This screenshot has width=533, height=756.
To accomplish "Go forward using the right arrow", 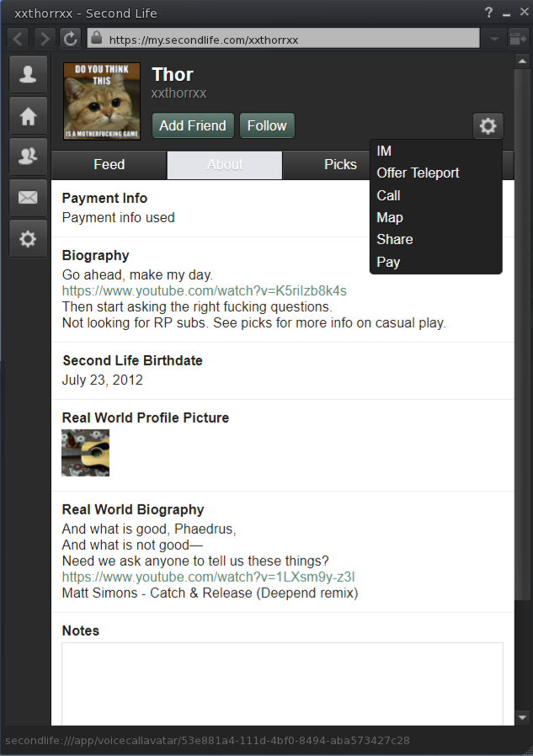I will point(45,38).
